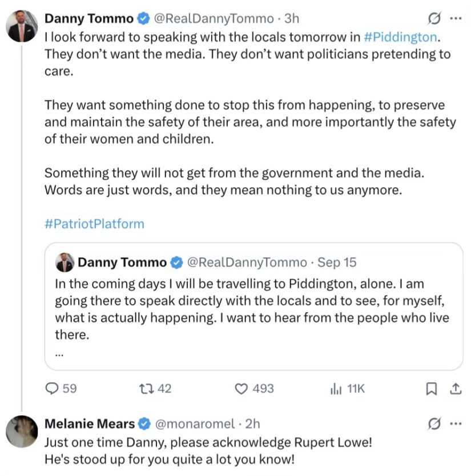Click Grok icon on Melanie Mears' reply
This screenshot has height=476, width=471.
coord(434,424)
